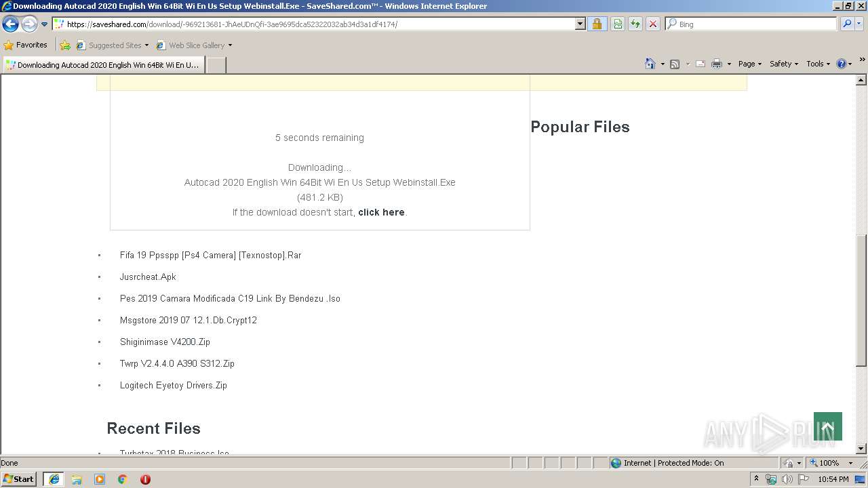
Task: Expand the Print options dropdown arrow
Action: (729, 64)
